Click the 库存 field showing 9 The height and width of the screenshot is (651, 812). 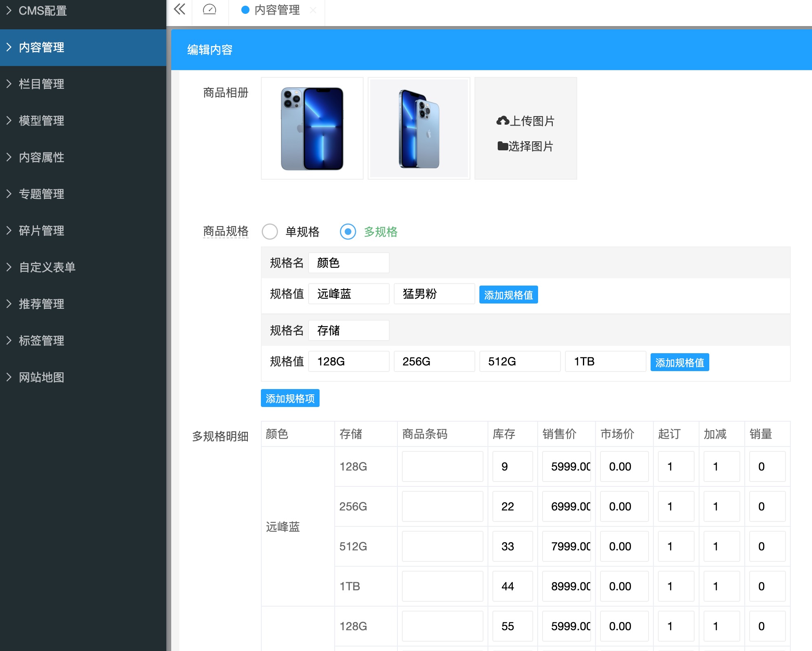pos(513,466)
